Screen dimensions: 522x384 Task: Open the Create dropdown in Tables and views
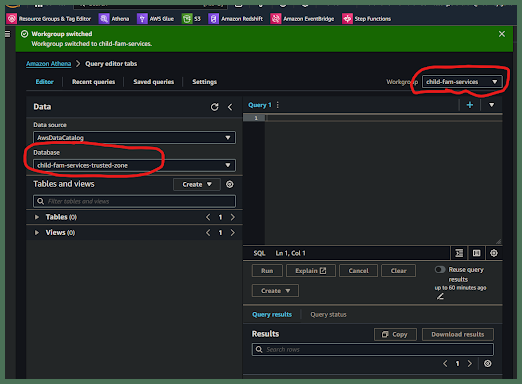(197, 184)
